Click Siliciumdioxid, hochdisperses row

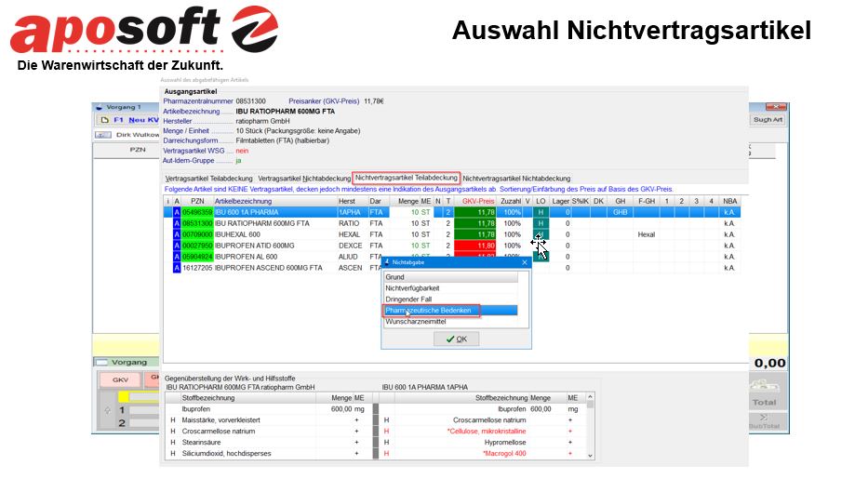pos(268,454)
